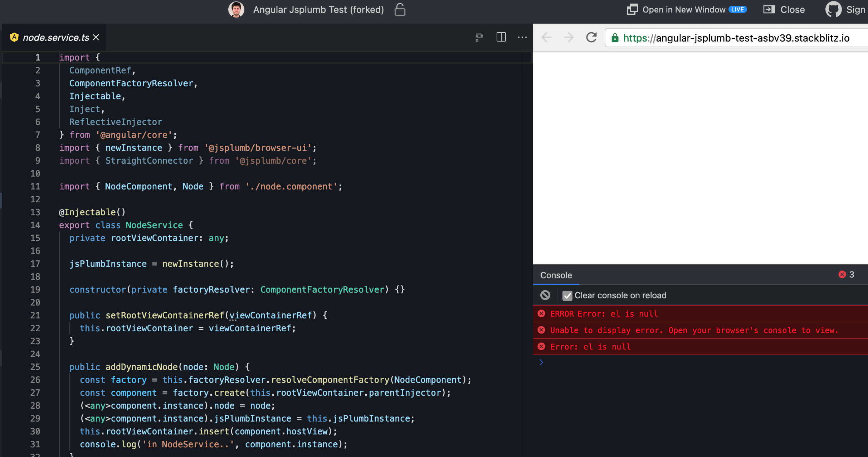Format the code with Prettier
The width and height of the screenshot is (868, 457).
click(x=479, y=37)
